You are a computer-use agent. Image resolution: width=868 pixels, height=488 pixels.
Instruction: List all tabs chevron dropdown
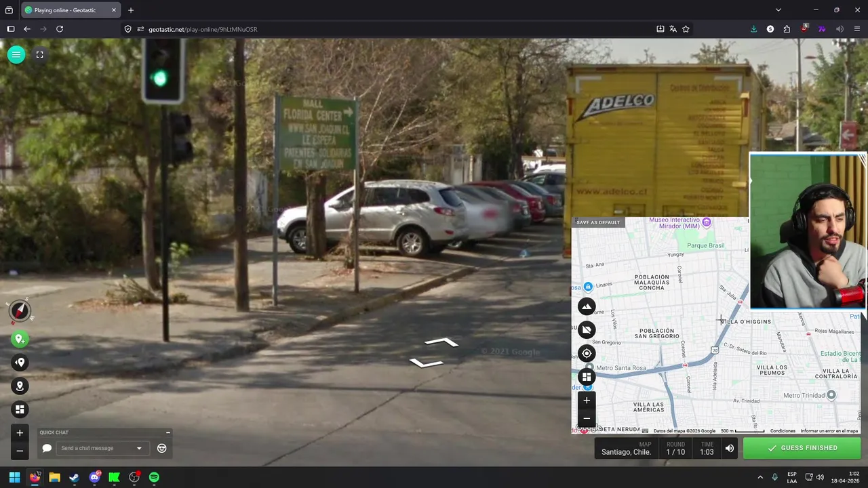(778, 10)
